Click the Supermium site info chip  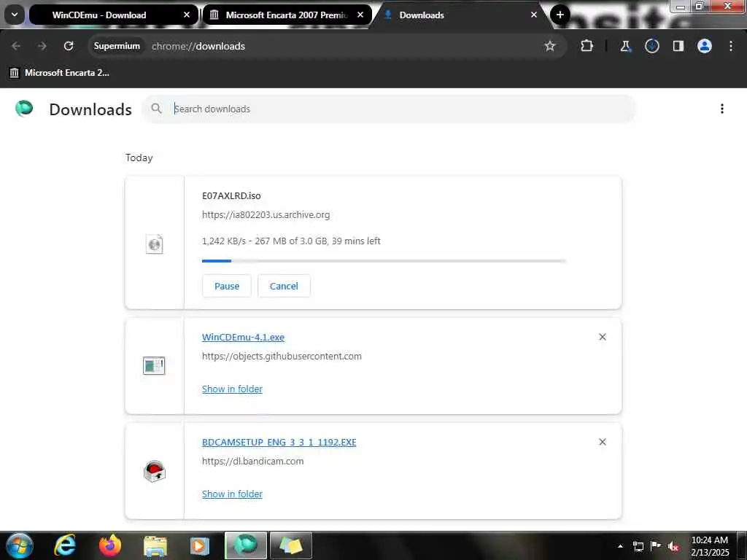pyautogui.click(x=117, y=46)
